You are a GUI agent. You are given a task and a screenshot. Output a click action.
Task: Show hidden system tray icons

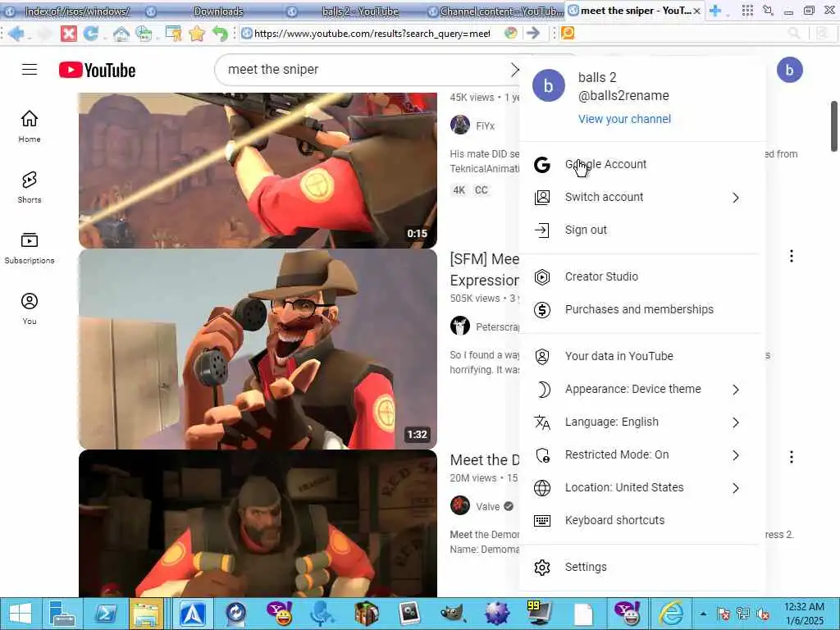(x=703, y=614)
